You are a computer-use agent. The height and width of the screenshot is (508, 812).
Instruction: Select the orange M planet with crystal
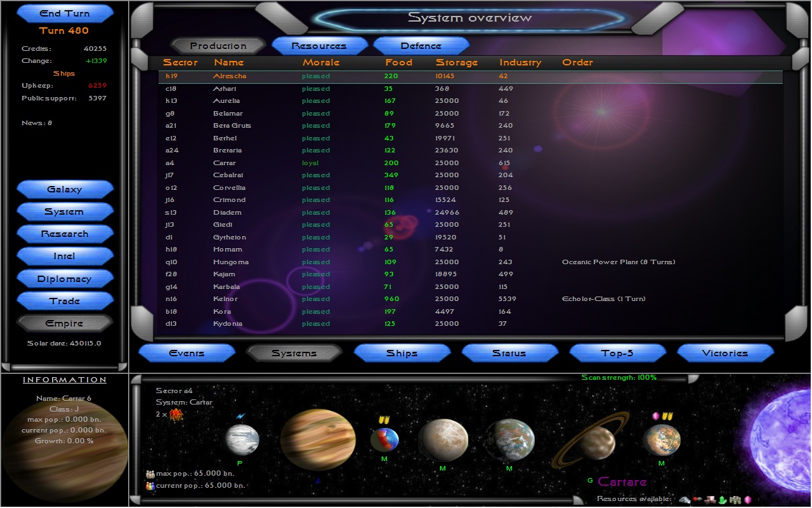click(662, 440)
